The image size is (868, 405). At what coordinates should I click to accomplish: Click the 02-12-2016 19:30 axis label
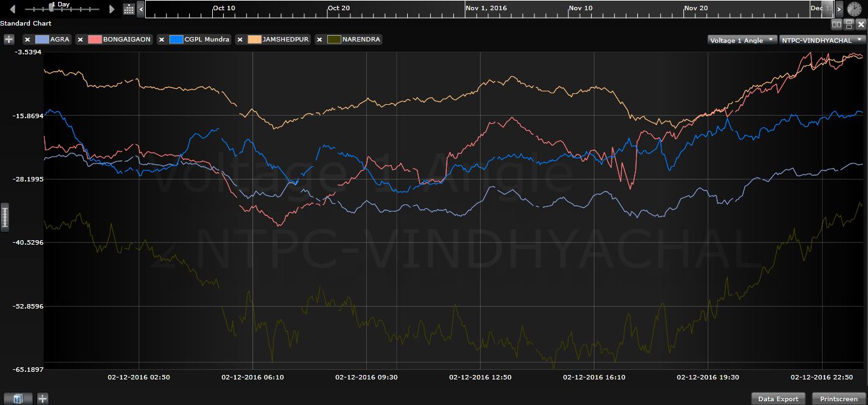708,378
